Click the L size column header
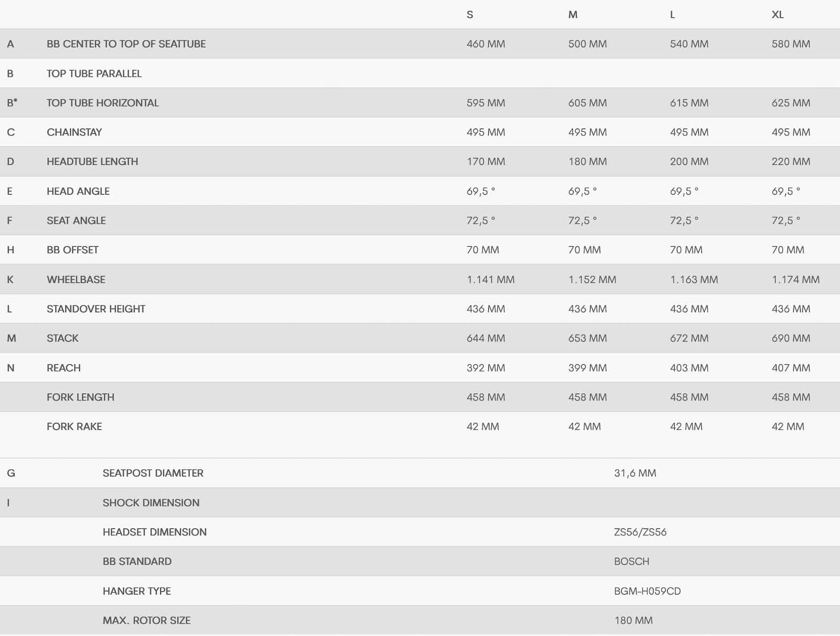The width and height of the screenshot is (840, 636). coord(673,15)
